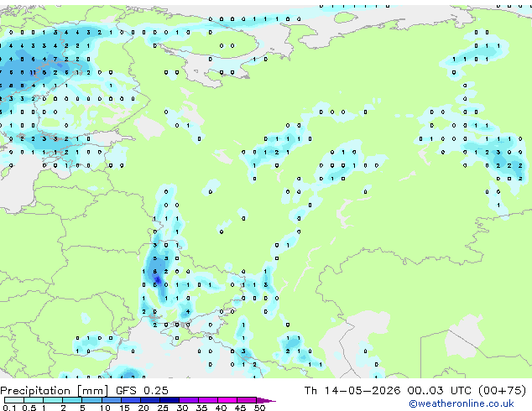Click the '00..03 UTC' time range text
Image resolution: width=532 pixels, height=411 pixels.
pyautogui.click(x=439, y=391)
